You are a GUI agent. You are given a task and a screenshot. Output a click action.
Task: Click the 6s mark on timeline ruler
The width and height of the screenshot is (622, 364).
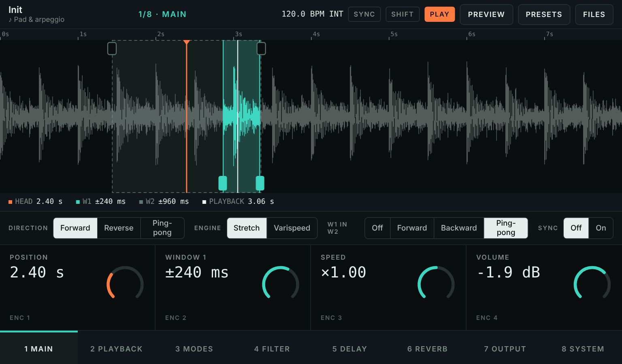click(472, 34)
